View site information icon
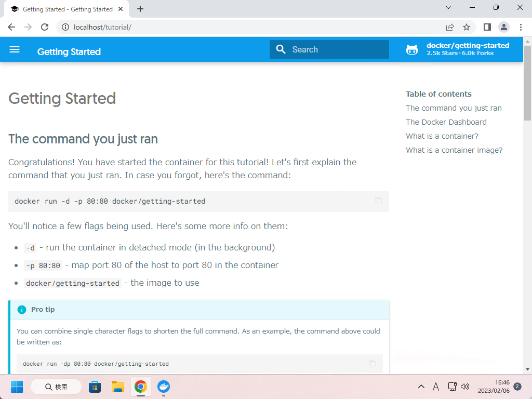 point(65,27)
